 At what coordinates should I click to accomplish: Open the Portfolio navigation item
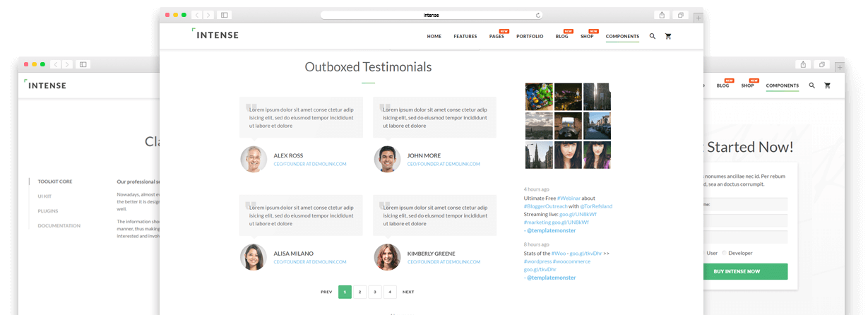click(x=530, y=37)
